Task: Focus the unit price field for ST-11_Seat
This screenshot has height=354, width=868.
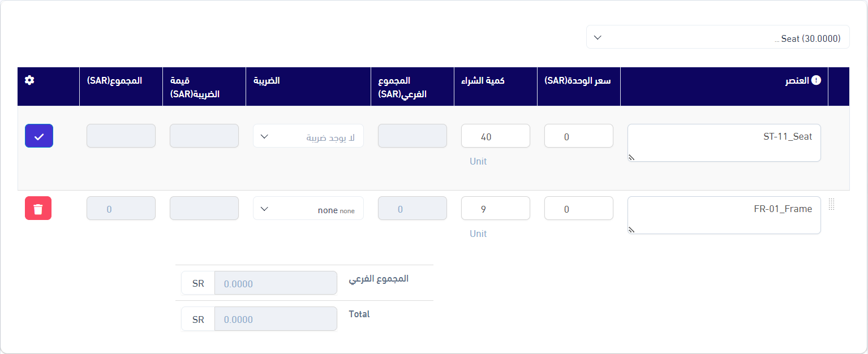Action: tap(578, 136)
